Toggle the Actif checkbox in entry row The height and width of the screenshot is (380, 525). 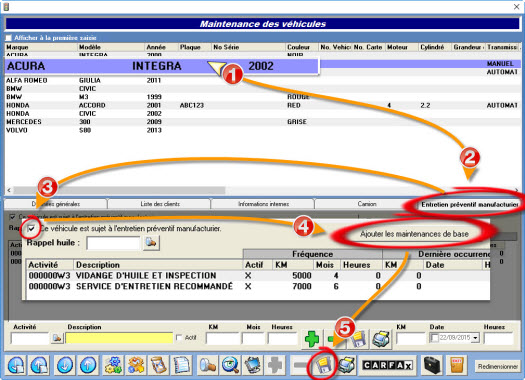click(x=179, y=337)
